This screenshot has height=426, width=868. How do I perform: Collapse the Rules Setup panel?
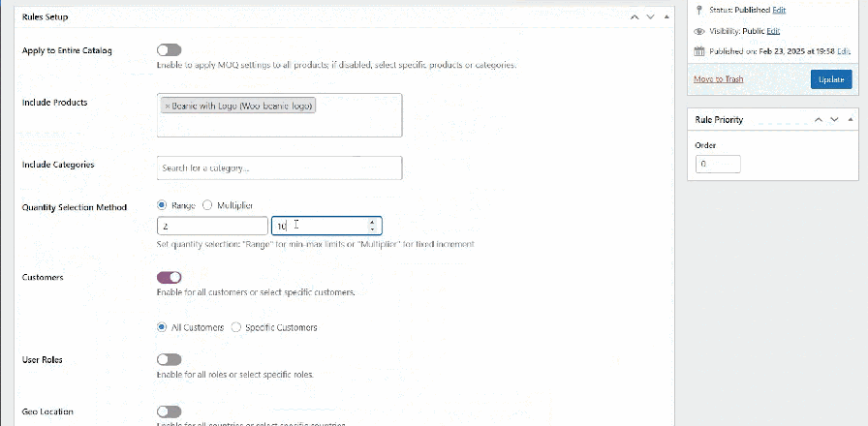point(666,17)
